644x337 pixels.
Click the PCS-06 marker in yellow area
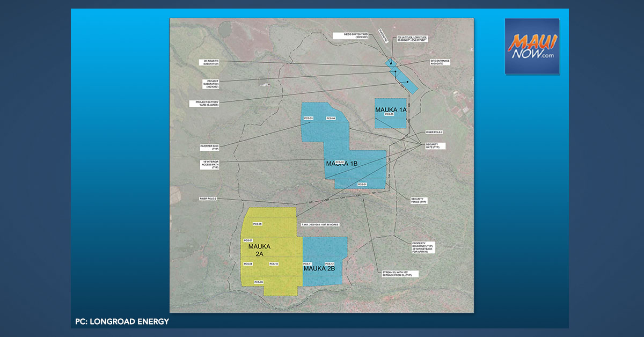[x=257, y=223]
